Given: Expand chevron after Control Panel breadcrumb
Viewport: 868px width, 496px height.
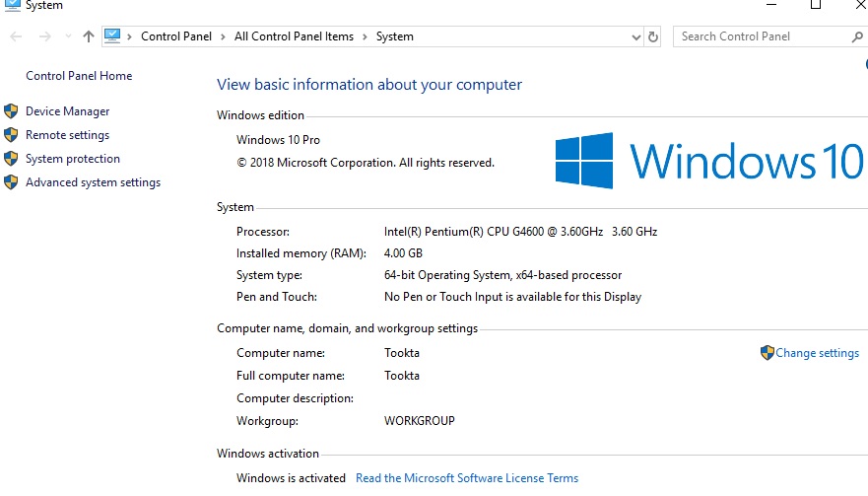Looking at the screenshot, I should (223, 37).
